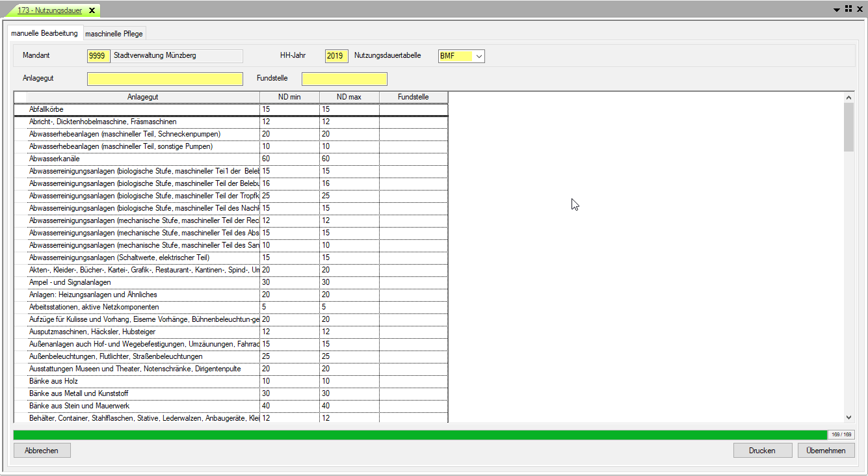Focus the HH-Jahr 2019 field

pyautogui.click(x=336, y=56)
